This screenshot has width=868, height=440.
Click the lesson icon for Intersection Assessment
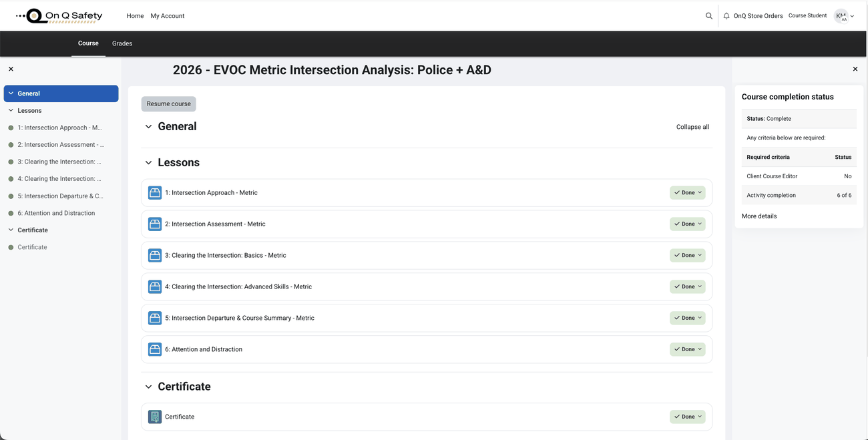(x=155, y=224)
